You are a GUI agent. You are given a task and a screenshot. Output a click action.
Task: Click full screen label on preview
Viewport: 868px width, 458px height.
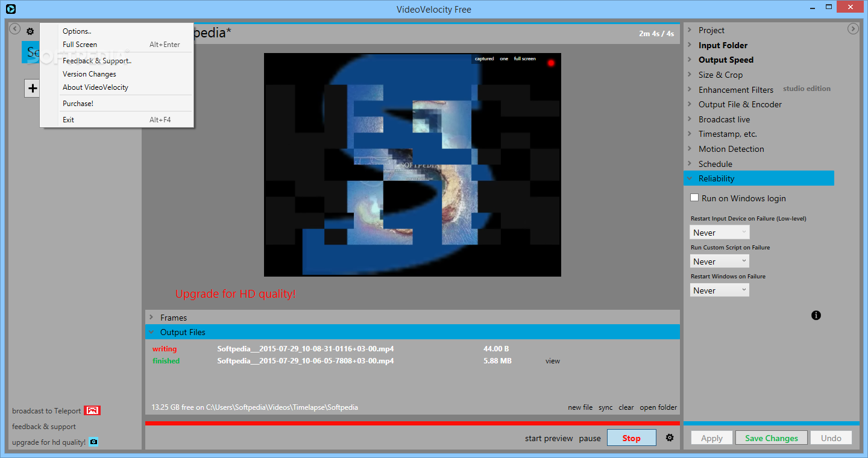[524, 58]
